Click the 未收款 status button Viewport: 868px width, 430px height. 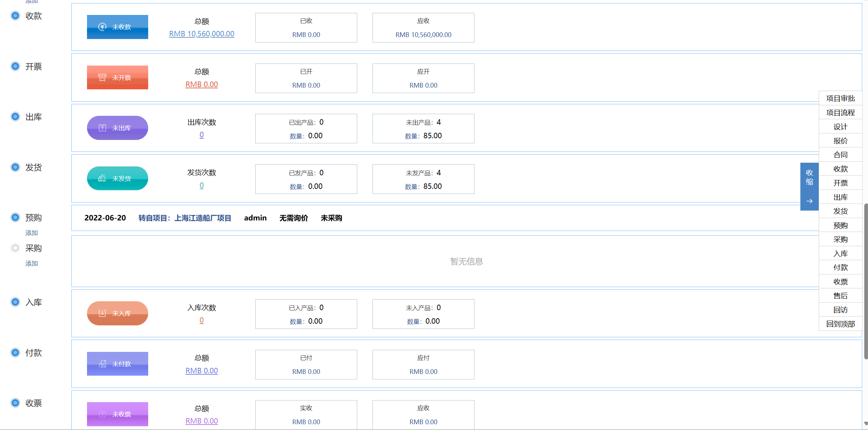[x=117, y=27]
